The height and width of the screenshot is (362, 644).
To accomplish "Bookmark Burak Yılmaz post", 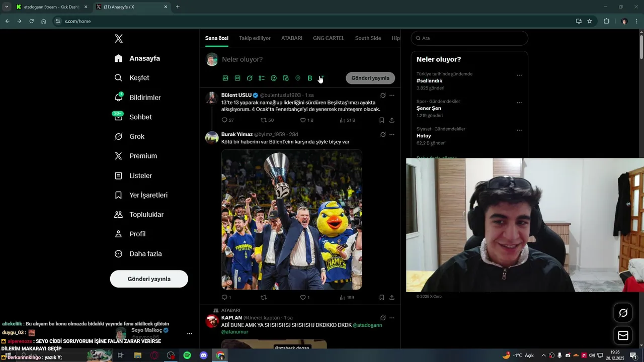I will [382, 298].
